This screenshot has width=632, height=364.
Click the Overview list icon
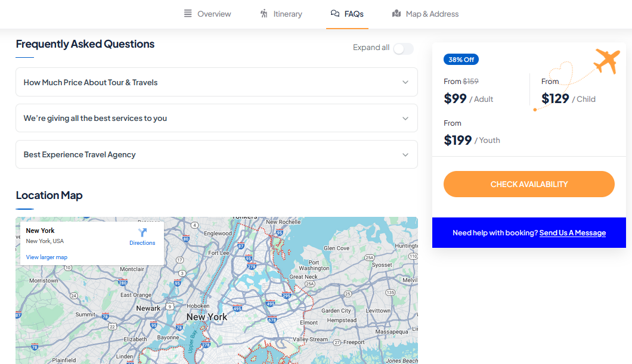[188, 14]
